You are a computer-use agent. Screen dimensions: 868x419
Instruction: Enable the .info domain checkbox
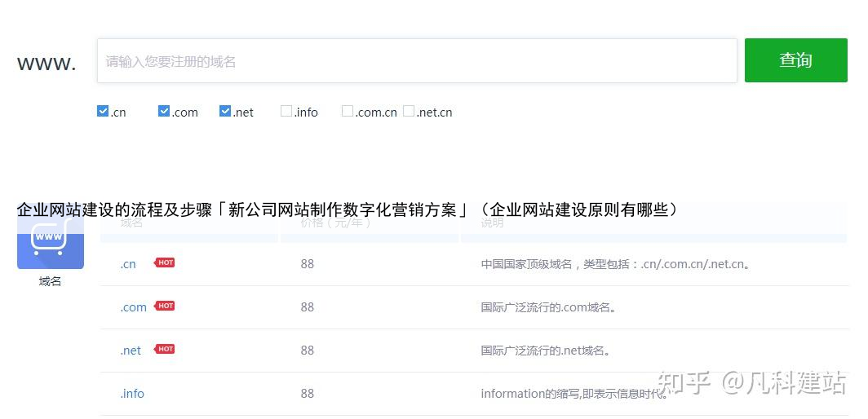pos(286,111)
